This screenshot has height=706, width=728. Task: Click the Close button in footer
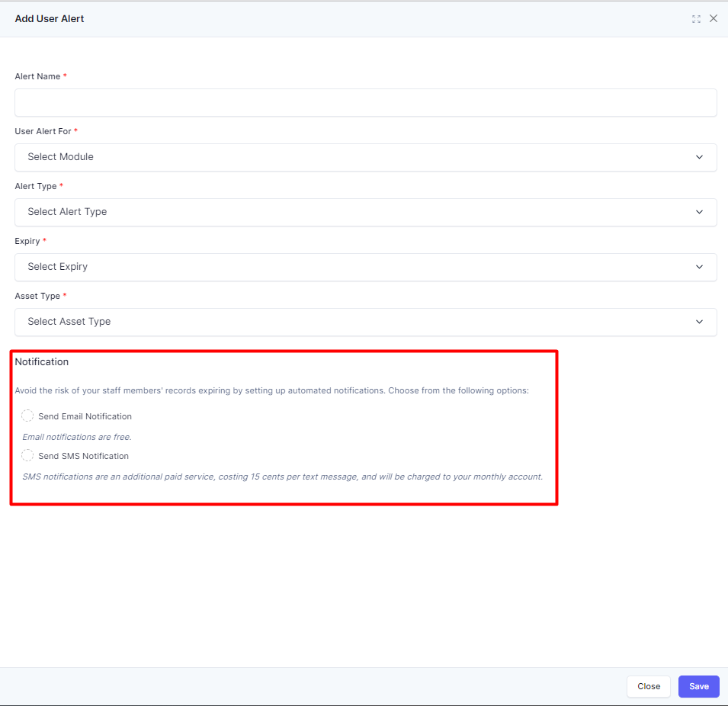[649, 686]
